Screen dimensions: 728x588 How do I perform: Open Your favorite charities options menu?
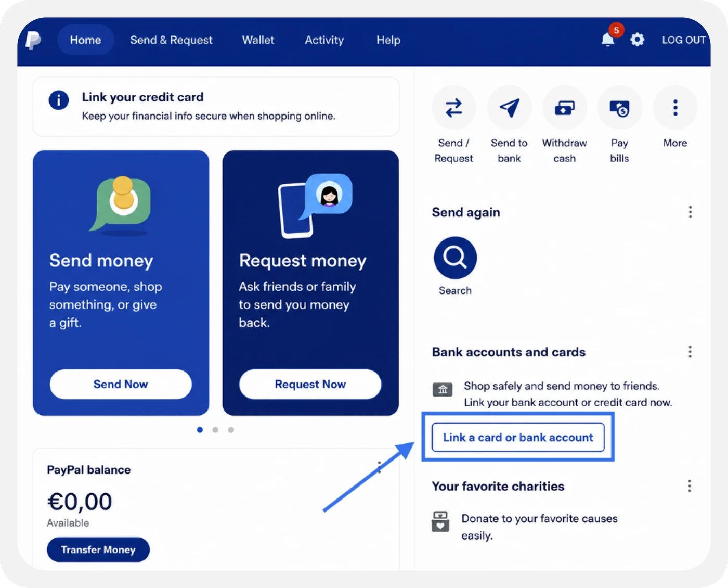[x=690, y=486]
